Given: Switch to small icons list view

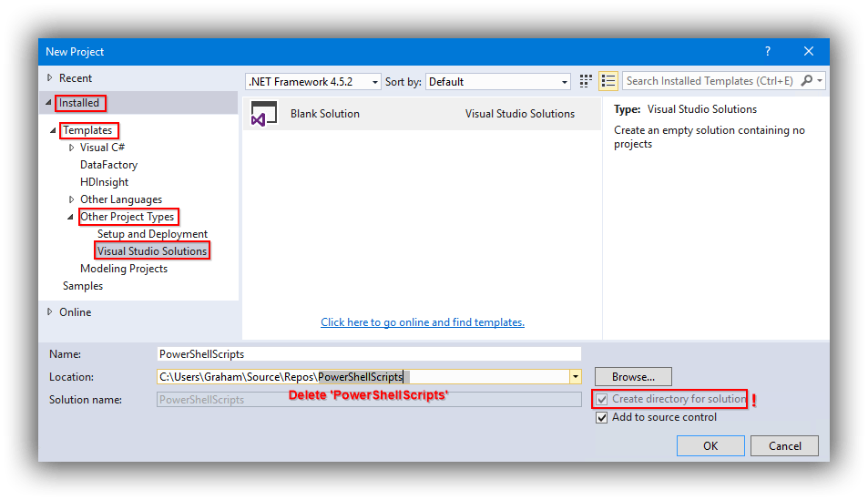Looking at the screenshot, I should coord(608,81).
